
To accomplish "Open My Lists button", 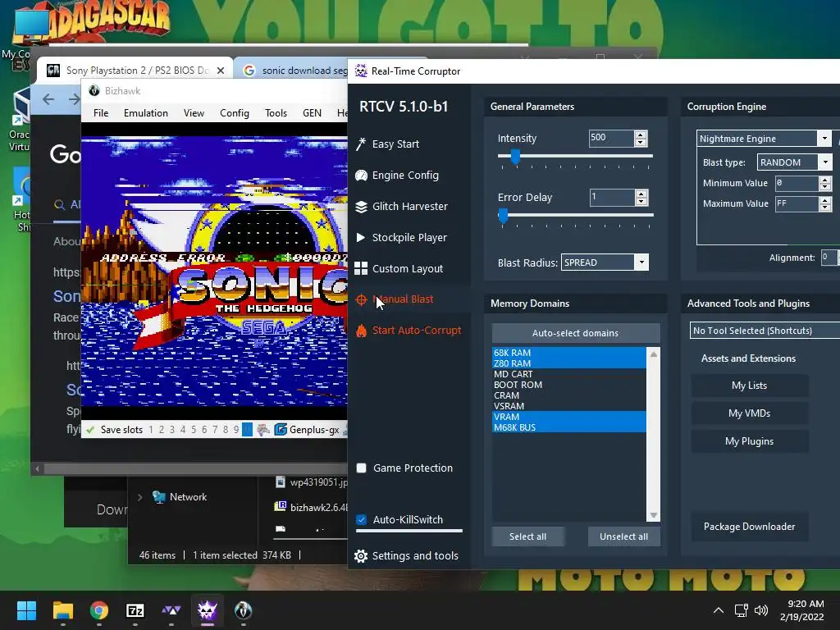I will coord(749,386).
